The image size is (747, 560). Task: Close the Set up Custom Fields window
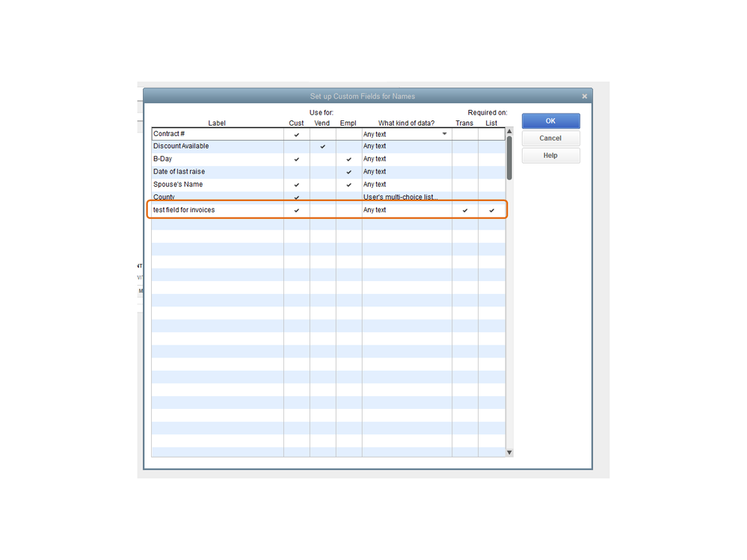click(x=585, y=96)
